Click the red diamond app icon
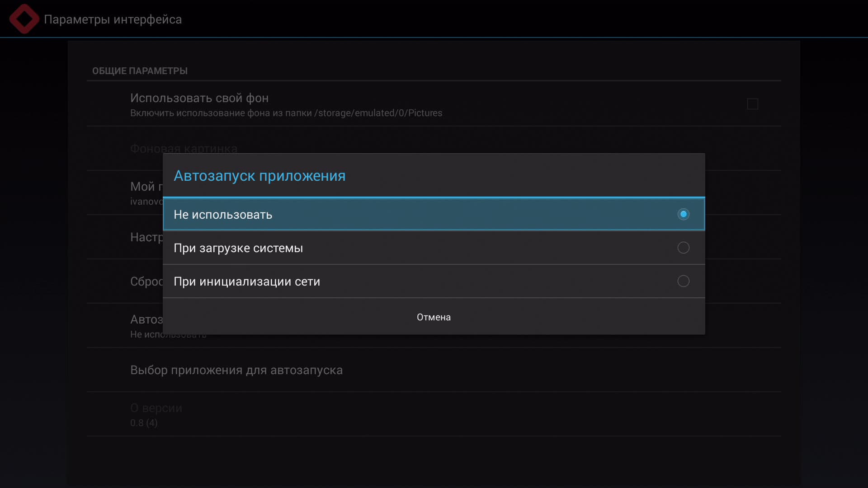 (x=24, y=19)
